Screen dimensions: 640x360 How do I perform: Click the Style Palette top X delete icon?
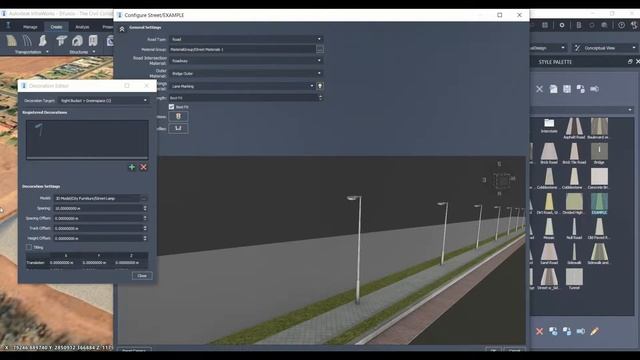click(x=540, y=89)
